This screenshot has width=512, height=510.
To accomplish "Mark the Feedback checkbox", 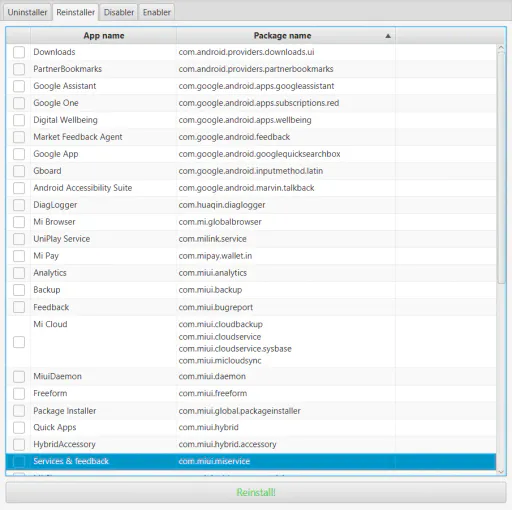I will point(19,307).
